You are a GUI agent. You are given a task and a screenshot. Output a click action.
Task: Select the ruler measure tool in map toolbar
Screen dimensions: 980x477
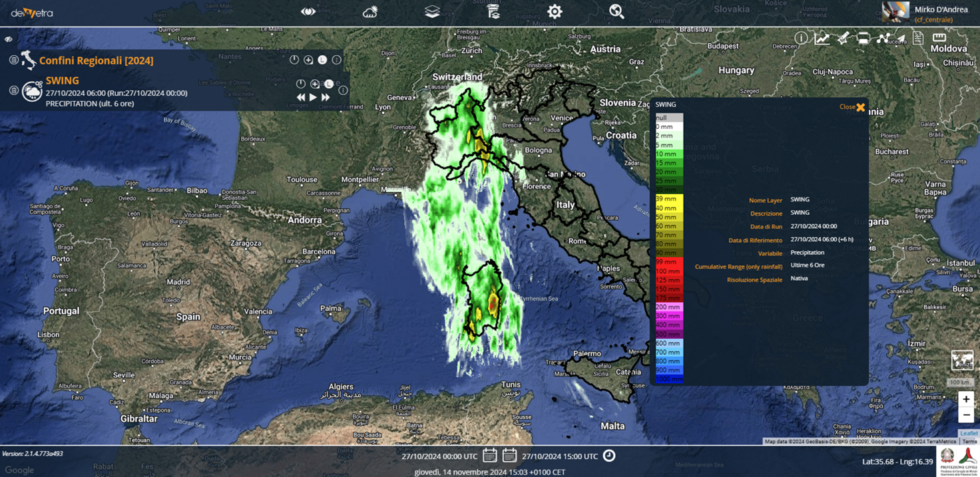(939, 38)
